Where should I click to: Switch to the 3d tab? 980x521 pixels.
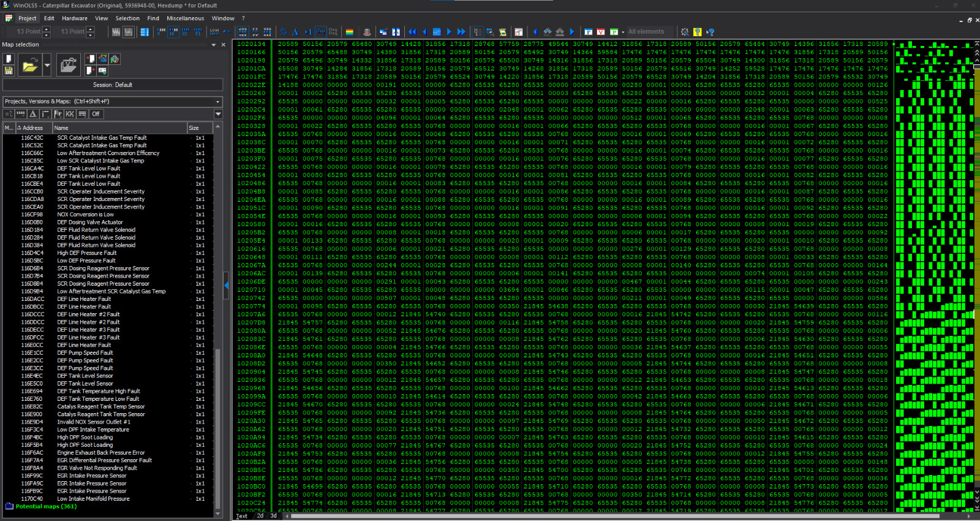273,516
